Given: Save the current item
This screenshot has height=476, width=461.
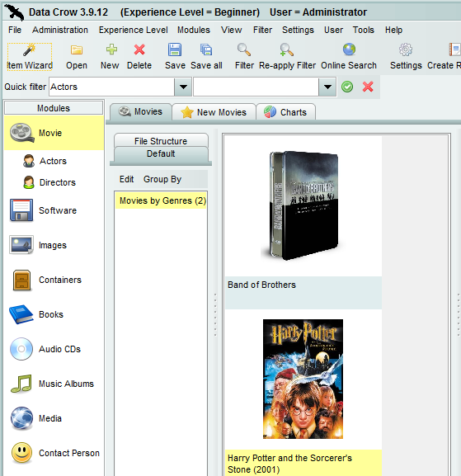Looking at the screenshot, I should tap(175, 57).
